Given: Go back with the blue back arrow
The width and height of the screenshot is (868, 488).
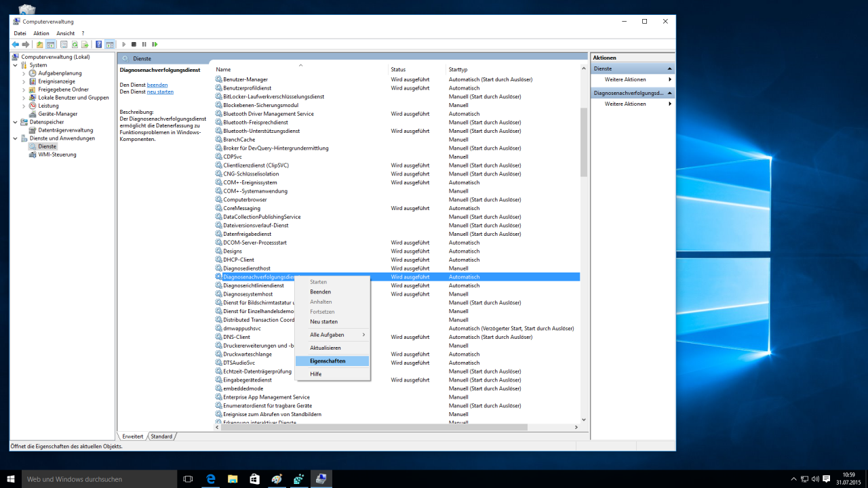Looking at the screenshot, I should (x=16, y=44).
